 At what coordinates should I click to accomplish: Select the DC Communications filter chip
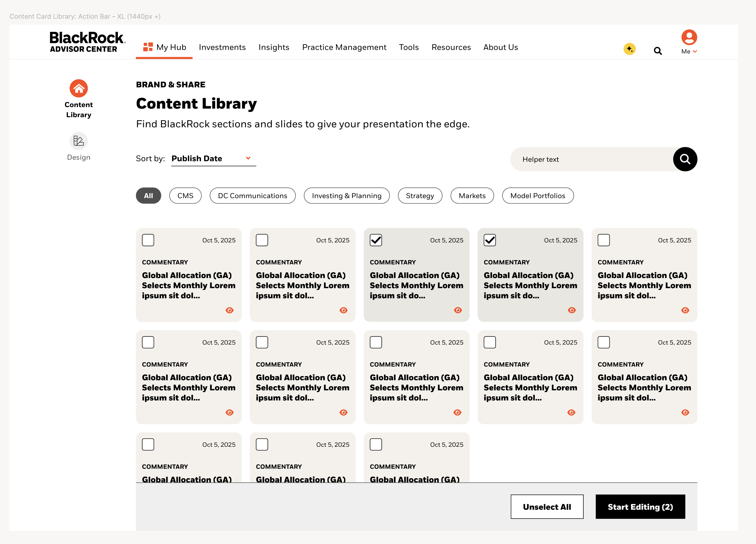[x=252, y=196]
